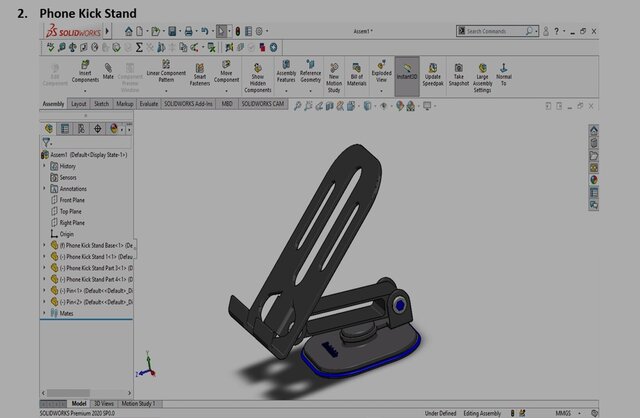Save the assembly with the Save icon
The width and height of the screenshot is (640, 418).
(x=172, y=31)
